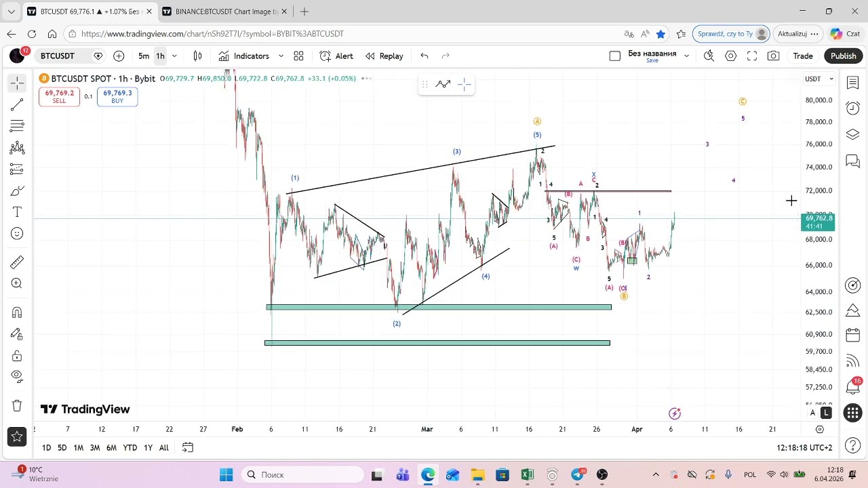Image resolution: width=868 pixels, height=488 pixels.
Task: Open the candlestick chart type selector
Action: pos(197,56)
